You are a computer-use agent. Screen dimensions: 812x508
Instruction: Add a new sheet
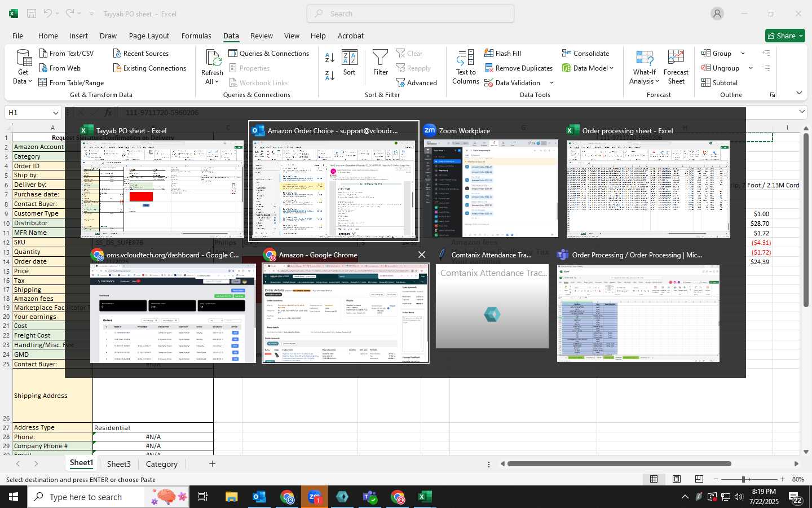click(212, 464)
